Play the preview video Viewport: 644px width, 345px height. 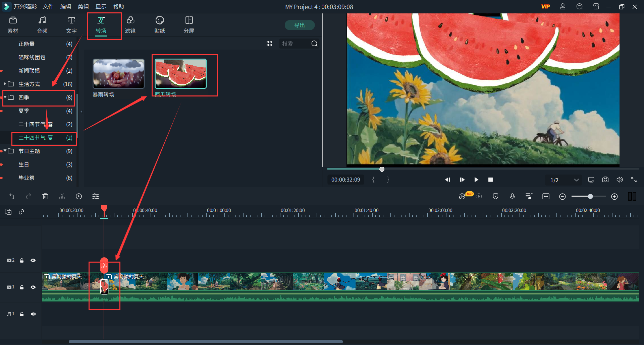[x=476, y=180]
